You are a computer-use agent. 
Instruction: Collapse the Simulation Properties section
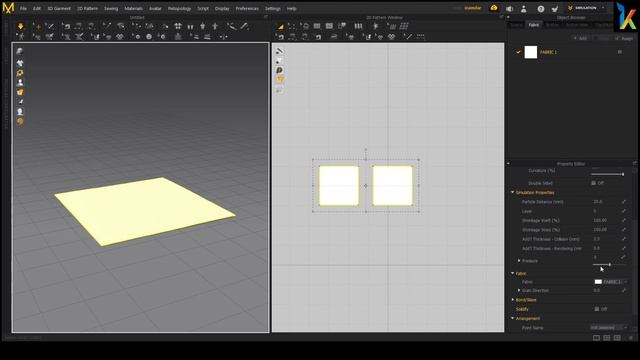[513, 192]
